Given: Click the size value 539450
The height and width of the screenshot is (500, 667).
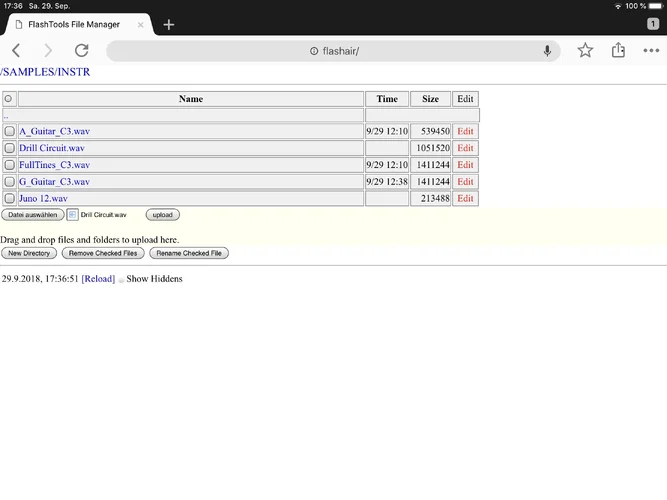Looking at the screenshot, I should point(435,131).
